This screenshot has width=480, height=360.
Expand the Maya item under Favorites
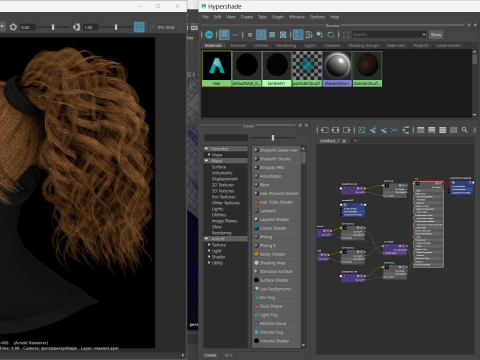click(x=209, y=155)
